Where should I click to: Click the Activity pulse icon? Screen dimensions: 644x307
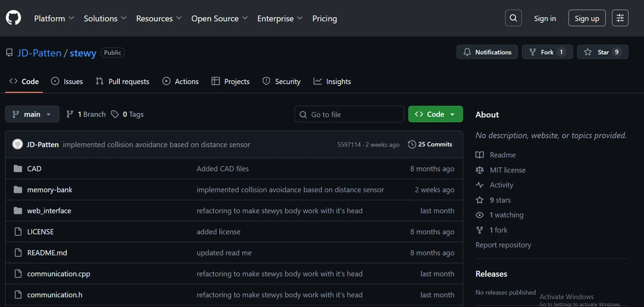pos(479,185)
